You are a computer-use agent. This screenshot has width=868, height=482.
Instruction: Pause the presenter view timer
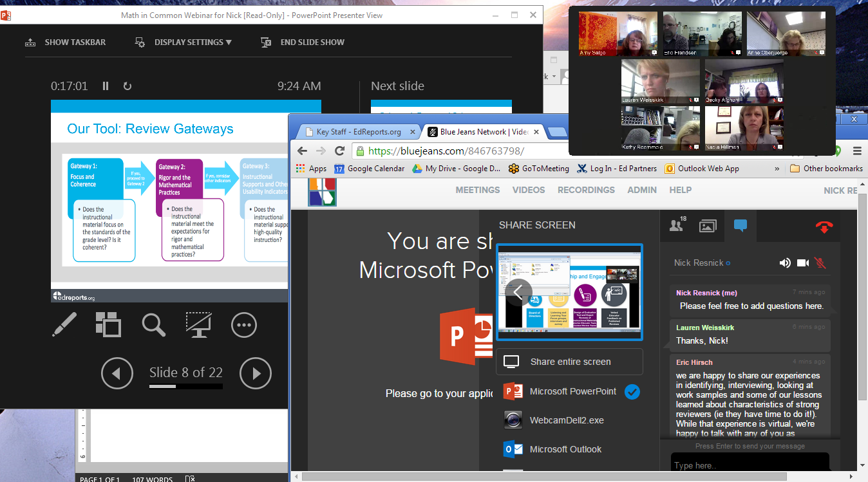106,86
